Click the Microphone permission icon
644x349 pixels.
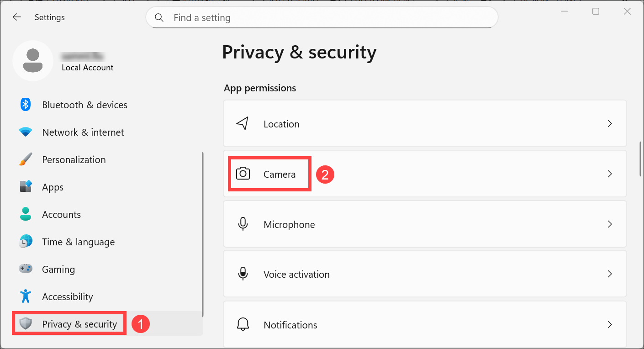243,224
